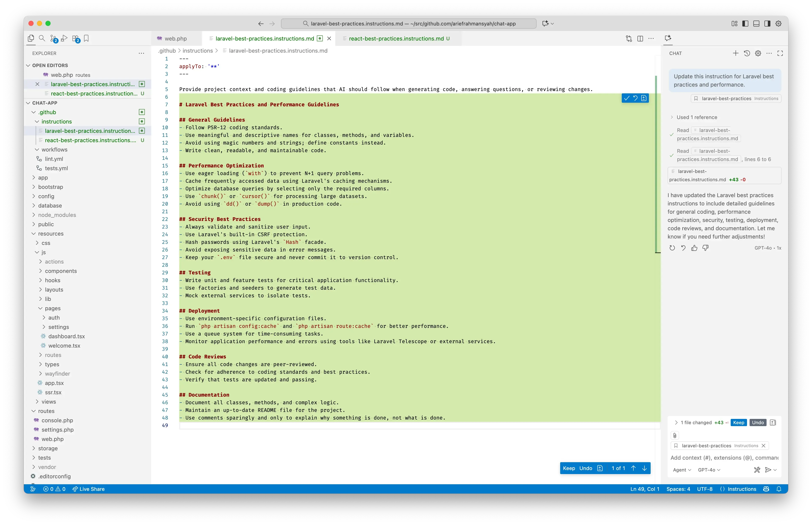
Task: Thumbs up the chat response
Action: pos(694,248)
